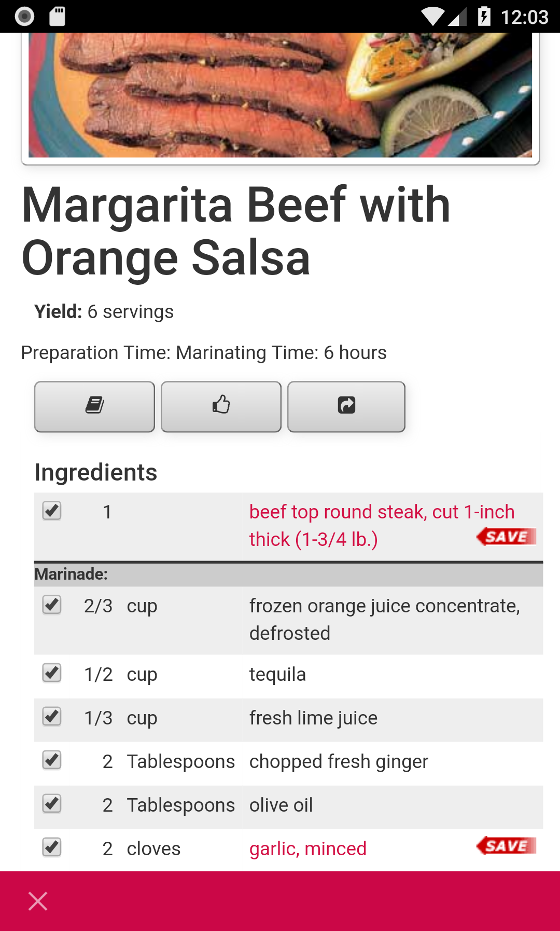Toggle the garlic cloves checkbox
The image size is (560, 931).
tap(52, 847)
